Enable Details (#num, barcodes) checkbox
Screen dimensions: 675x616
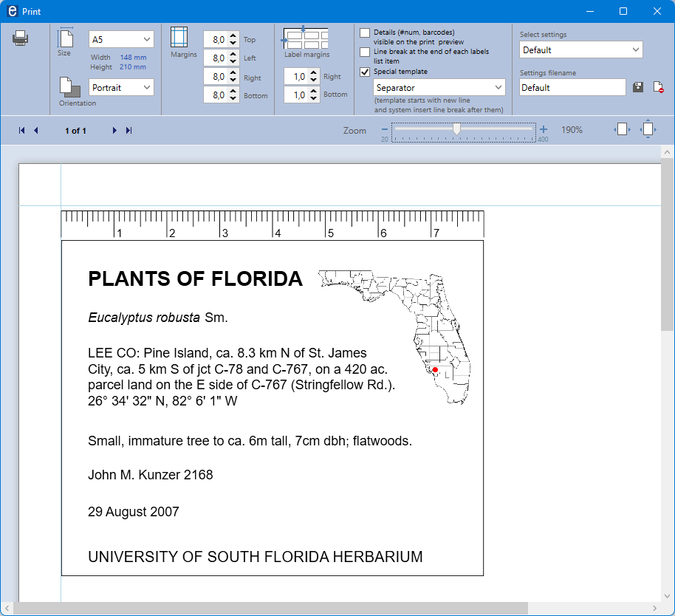[365, 32]
